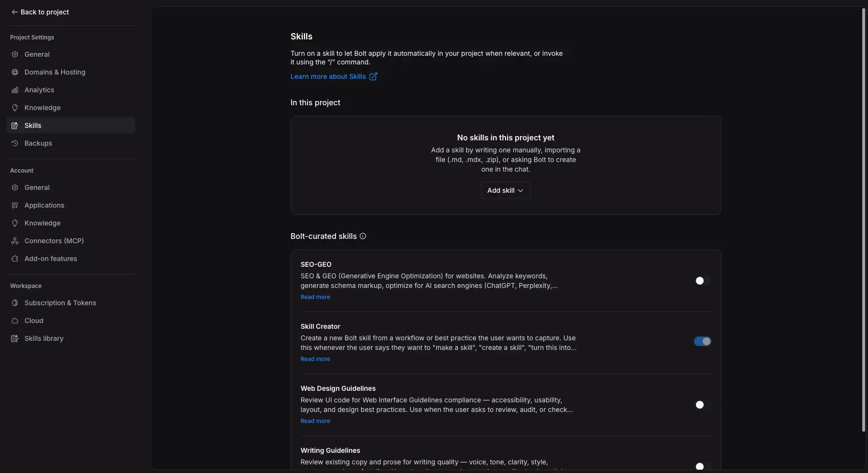Enable the SEO-GEO skill toggle
The image size is (868, 473).
(703, 281)
